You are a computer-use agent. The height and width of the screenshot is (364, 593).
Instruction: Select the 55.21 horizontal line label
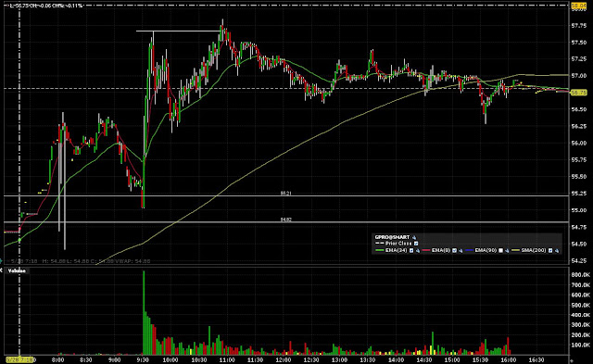(286, 194)
